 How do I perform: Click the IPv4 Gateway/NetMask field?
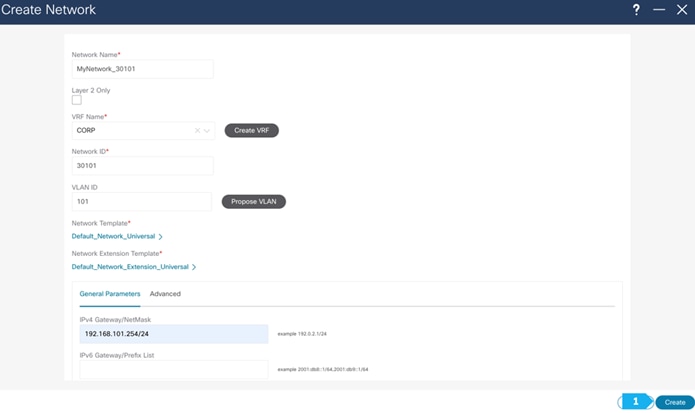[x=174, y=334]
